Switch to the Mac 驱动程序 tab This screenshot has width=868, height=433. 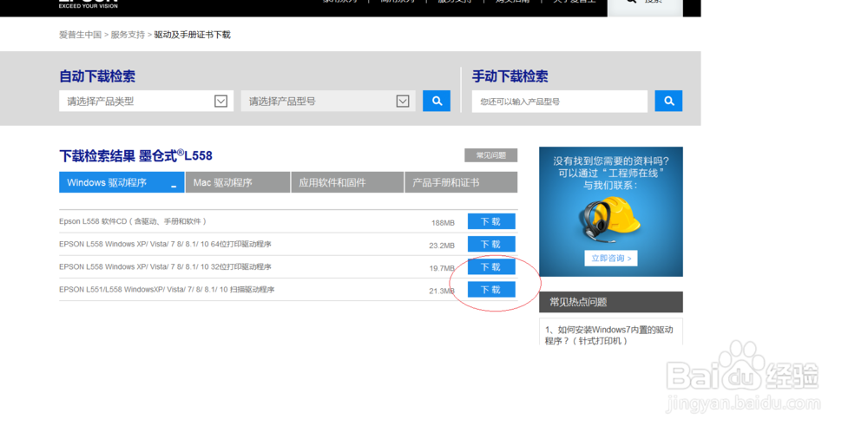pos(238,182)
